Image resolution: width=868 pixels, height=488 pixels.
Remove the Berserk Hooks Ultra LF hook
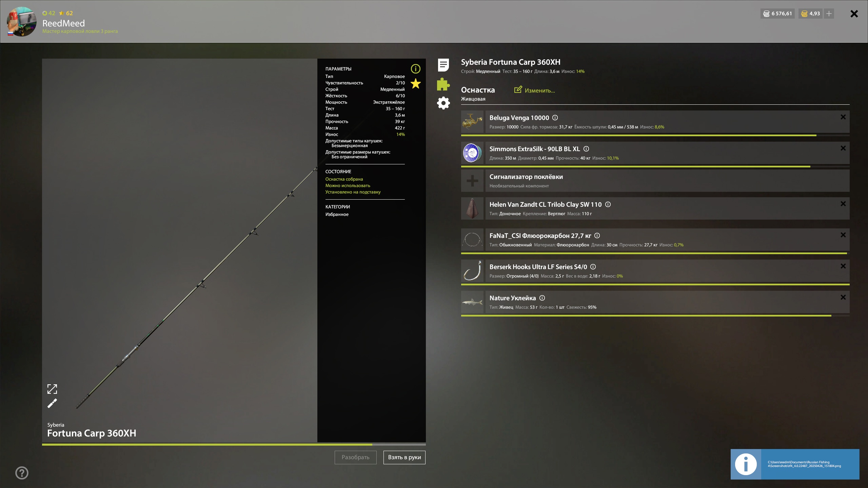[x=843, y=266]
